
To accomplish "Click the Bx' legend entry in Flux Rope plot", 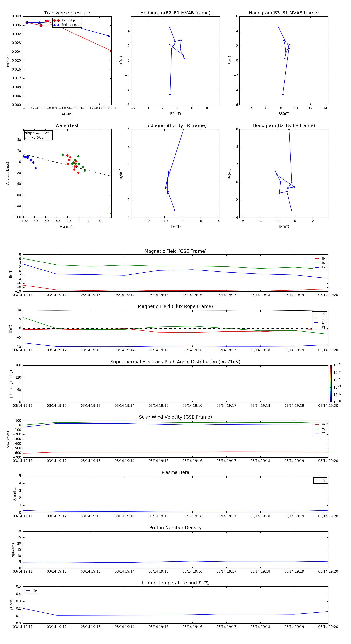I will (x=320, y=314).
